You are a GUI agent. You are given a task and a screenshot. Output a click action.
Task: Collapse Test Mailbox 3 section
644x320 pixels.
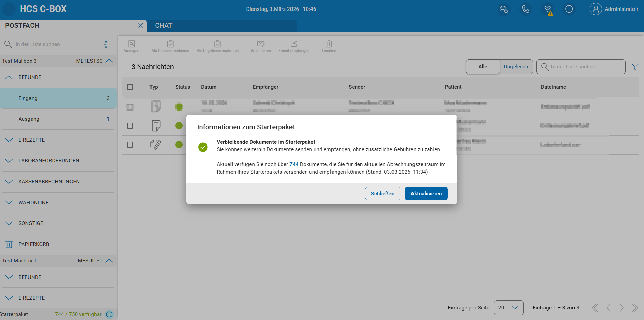pyautogui.click(x=109, y=61)
